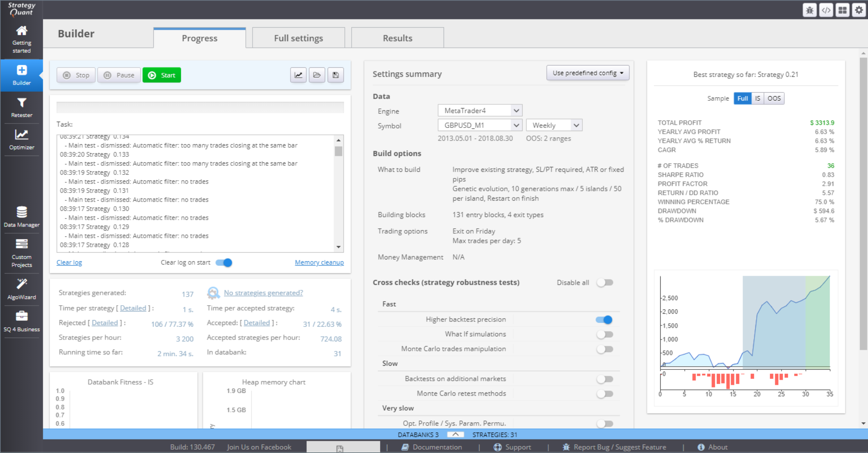Viewport: 868px width, 453px height.
Task: Start the strategy builder
Action: pos(162,75)
